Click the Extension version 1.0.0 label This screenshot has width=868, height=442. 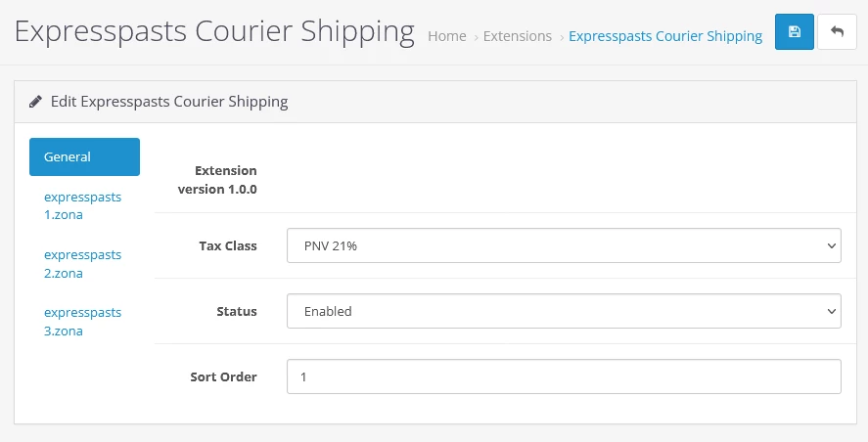[x=217, y=180]
